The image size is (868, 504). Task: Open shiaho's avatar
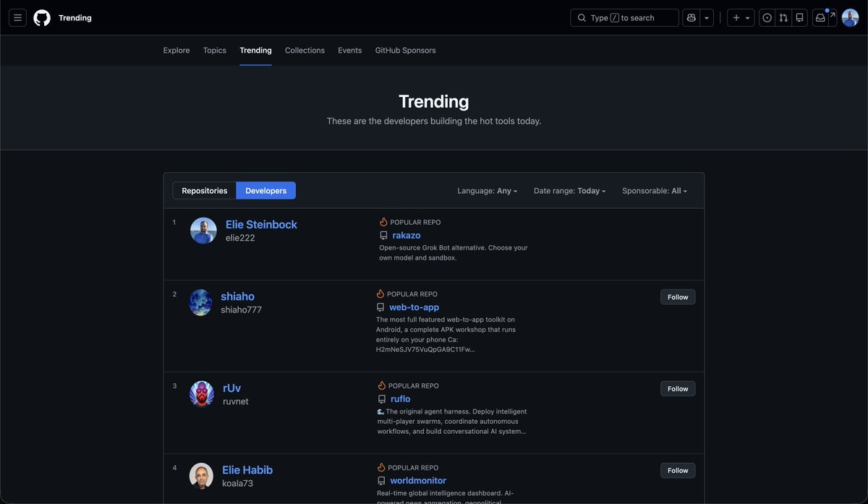[x=201, y=302]
